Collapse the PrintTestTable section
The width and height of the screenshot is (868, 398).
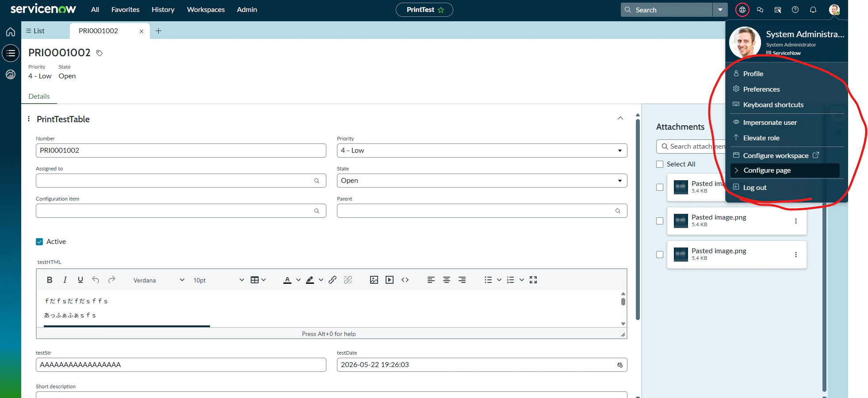[x=620, y=118]
